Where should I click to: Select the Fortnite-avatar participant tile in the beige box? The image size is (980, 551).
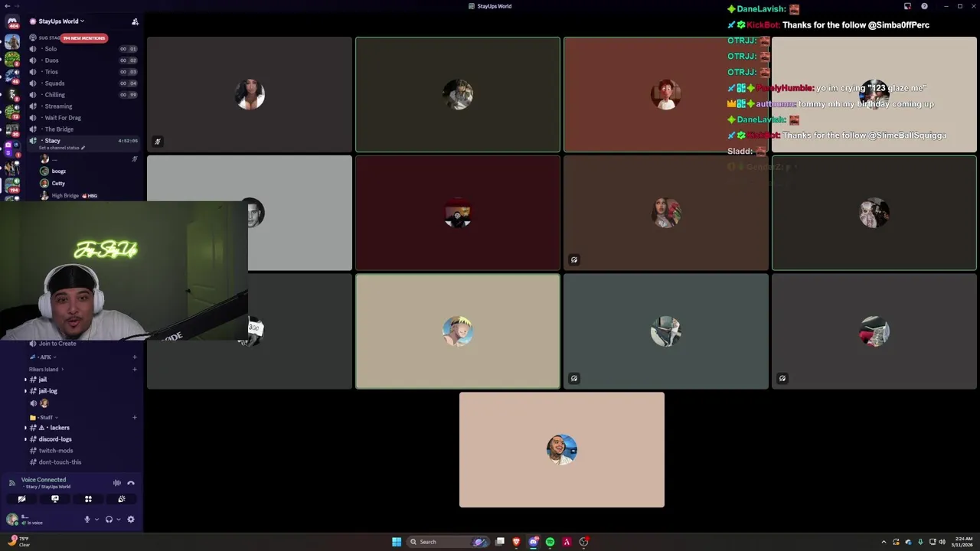pos(458,331)
